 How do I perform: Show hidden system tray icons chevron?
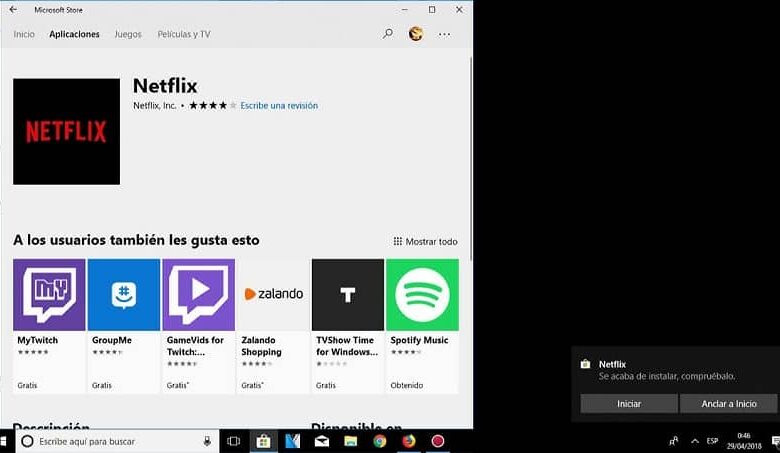click(695, 441)
